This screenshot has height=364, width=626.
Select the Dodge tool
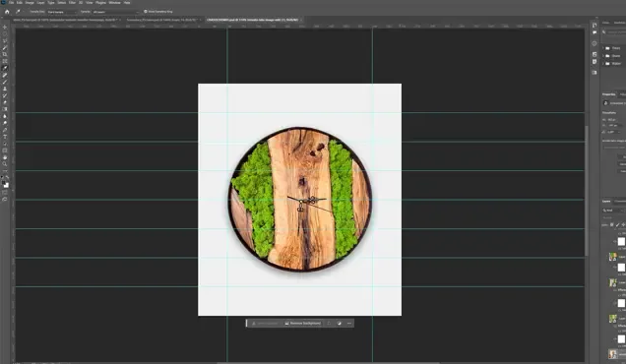coord(5,123)
